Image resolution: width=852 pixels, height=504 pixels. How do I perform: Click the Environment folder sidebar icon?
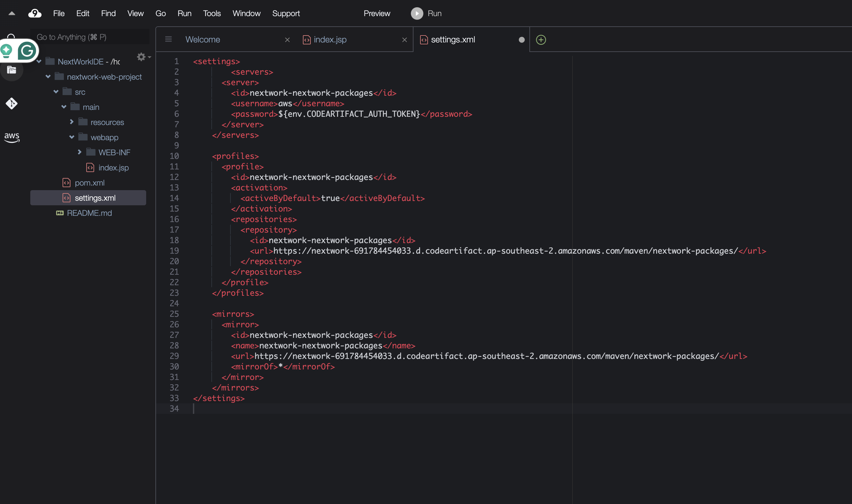(x=12, y=70)
